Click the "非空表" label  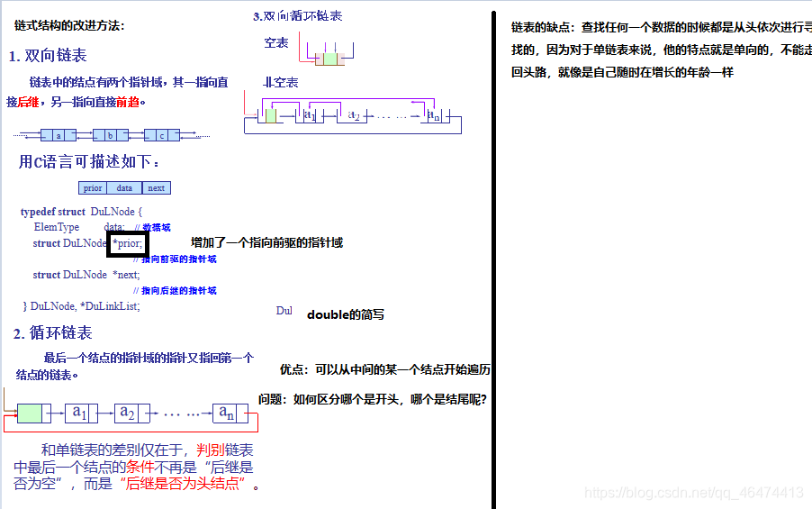(x=281, y=82)
